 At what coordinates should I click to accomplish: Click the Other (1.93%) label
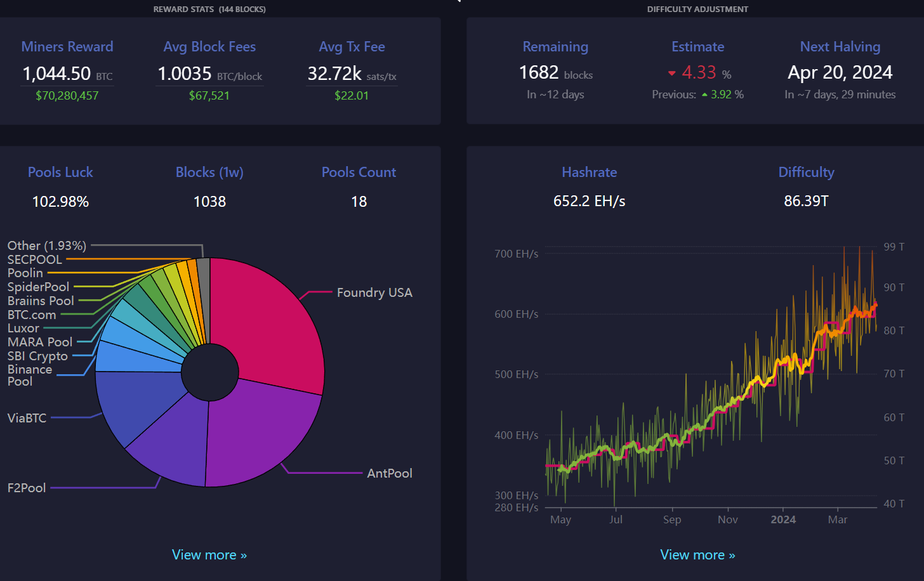[47, 245]
